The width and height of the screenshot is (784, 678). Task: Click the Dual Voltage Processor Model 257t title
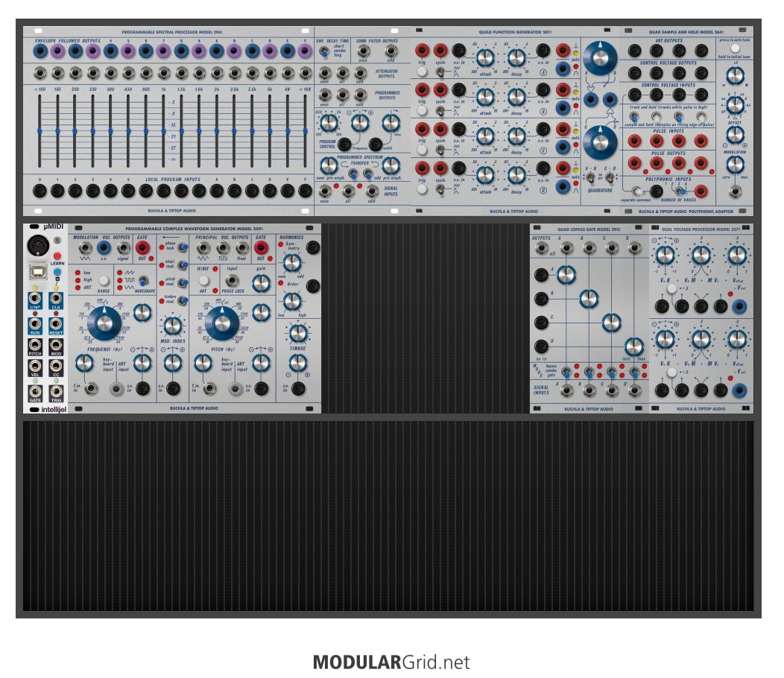(x=701, y=229)
